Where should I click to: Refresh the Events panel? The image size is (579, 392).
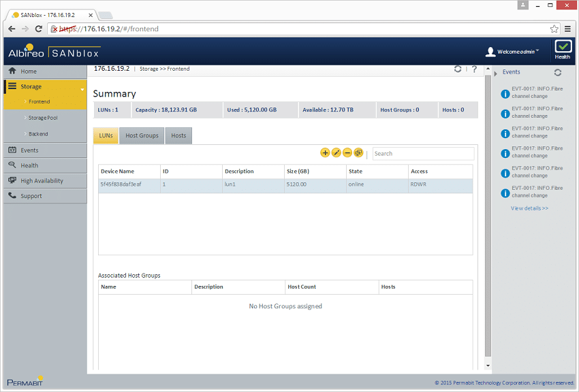(x=558, y=73)
